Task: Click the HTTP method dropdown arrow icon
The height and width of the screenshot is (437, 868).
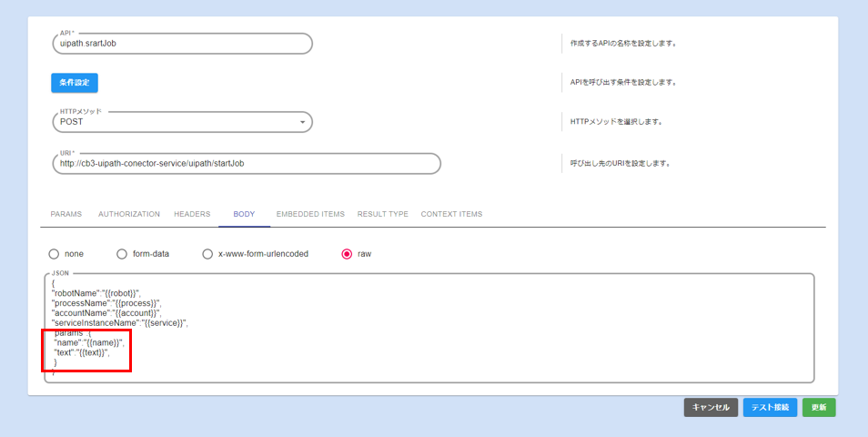Action: 302,122
